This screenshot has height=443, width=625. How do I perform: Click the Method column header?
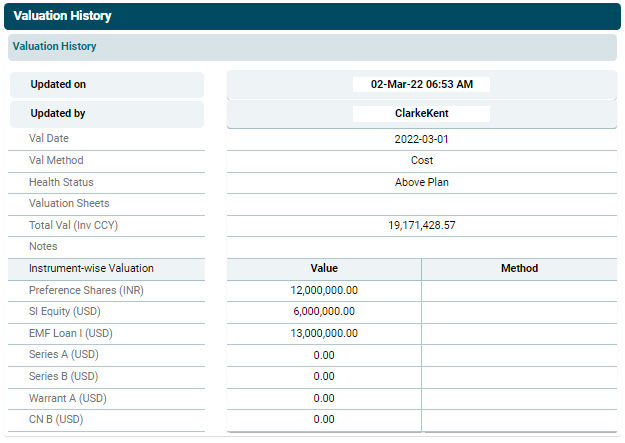(519, 268)
